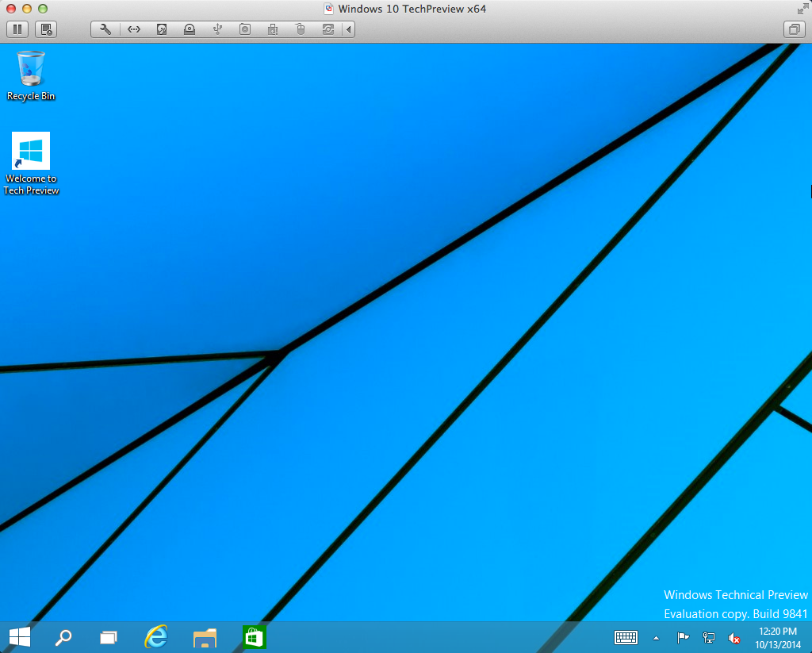Open taskbar Search magnifier
The image size is (812, 653).
coord(63,637)
